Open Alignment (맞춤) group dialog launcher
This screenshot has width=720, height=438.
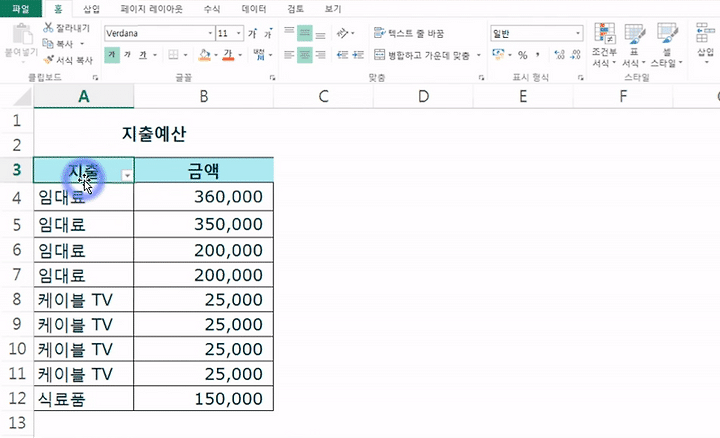481,78
